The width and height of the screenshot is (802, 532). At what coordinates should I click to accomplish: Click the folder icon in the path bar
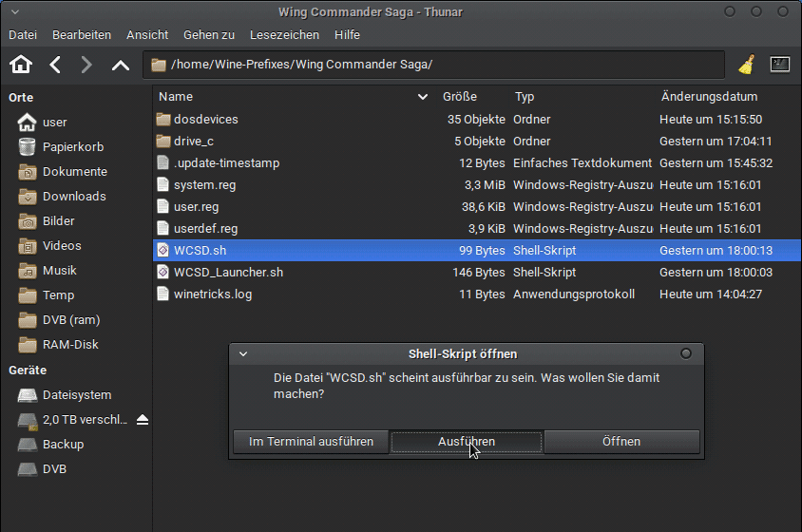pyautogui.click(x=159, y=65)
